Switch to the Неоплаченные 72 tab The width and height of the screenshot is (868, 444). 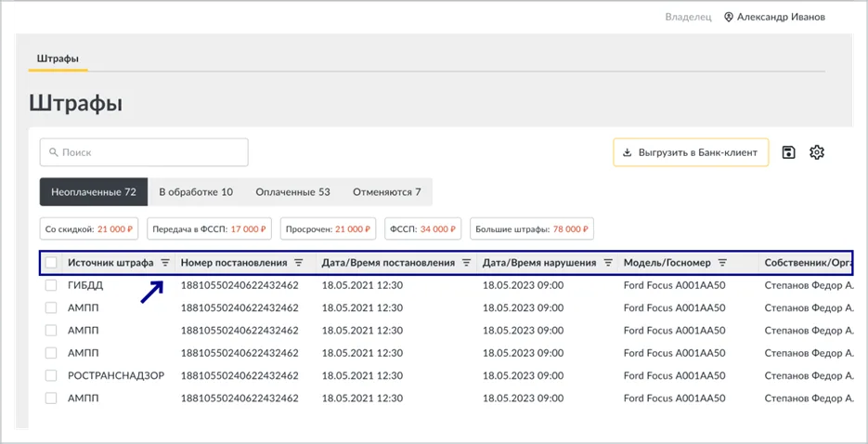(x=94, y=192)
